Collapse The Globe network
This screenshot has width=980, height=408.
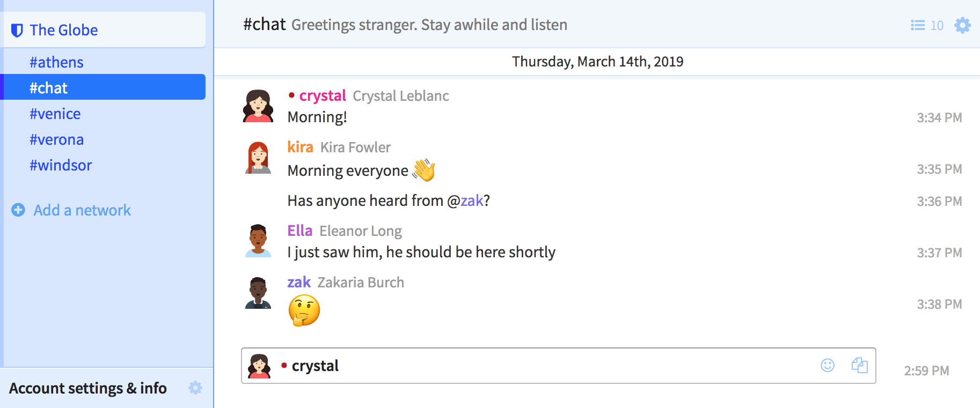(64, 30)
